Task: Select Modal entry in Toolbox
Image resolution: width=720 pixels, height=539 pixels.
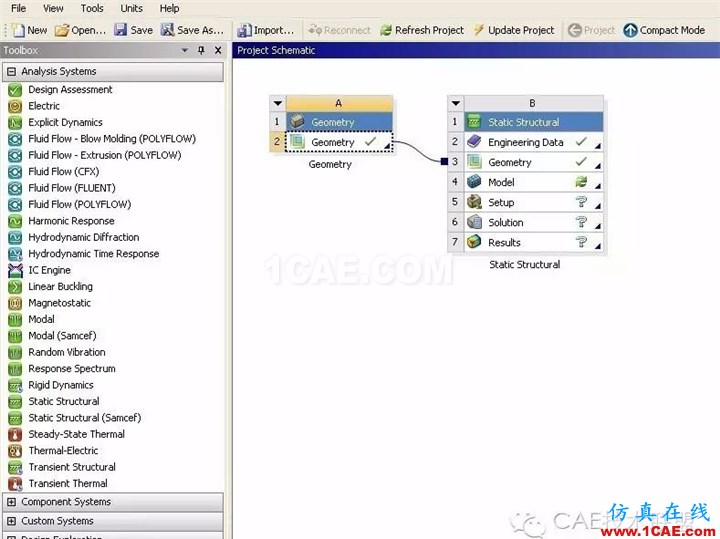Action: pos(41,319)
